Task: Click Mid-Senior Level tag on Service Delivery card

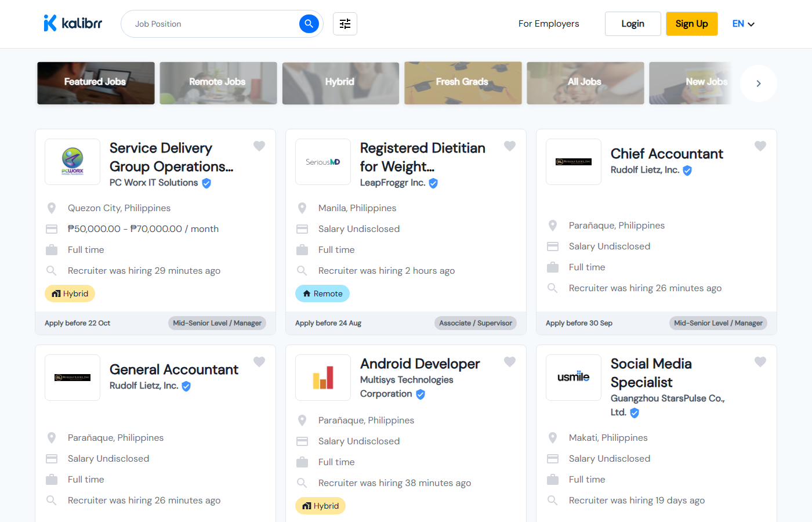Action: coord(217,323)
